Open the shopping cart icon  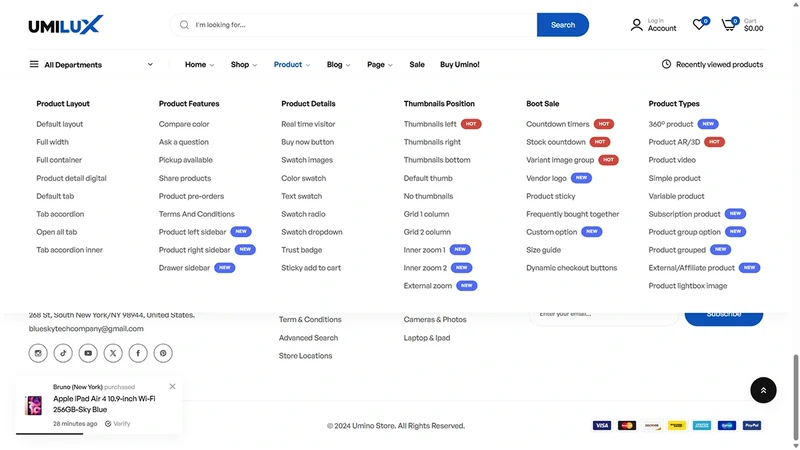pyautogui.click(x=728, y=25)
